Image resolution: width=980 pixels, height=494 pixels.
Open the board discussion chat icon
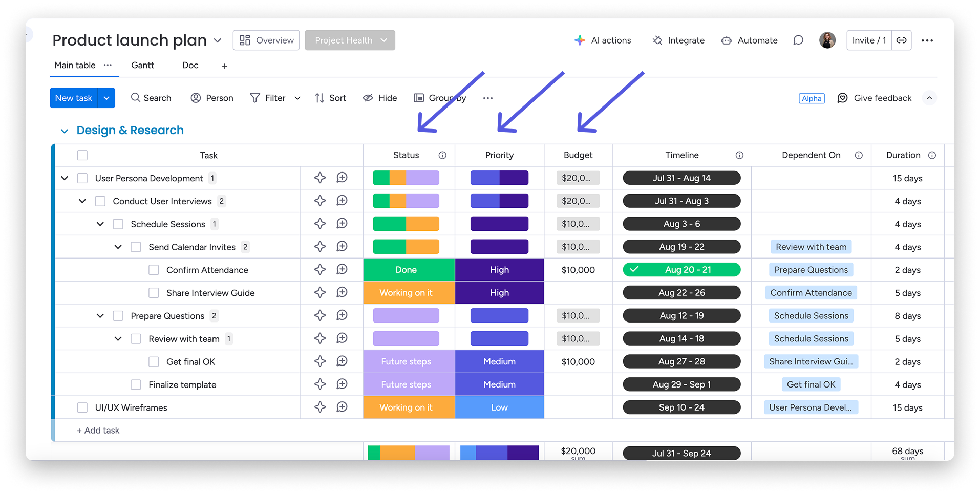tap(798, 40)
